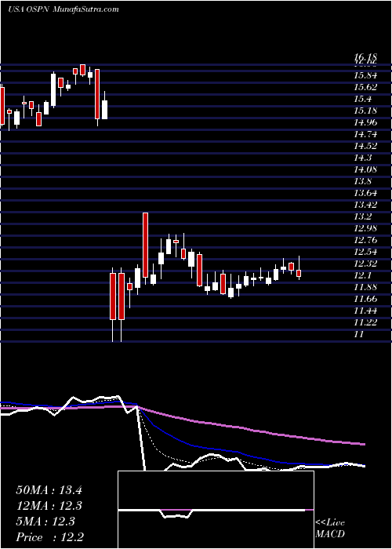Click the 13.64 price axis label
The height and width of the screenshot is (549, 392).
point(365,193)
